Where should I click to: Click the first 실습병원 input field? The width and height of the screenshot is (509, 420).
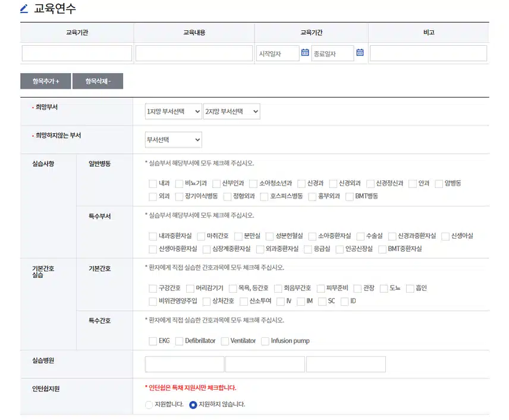click(x=185, y=364)
